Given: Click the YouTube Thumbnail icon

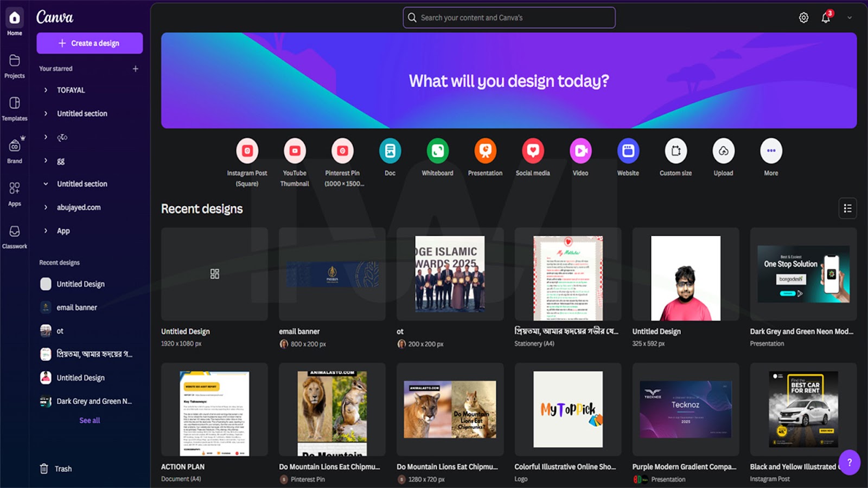Looking at the screenshot, I should pyautogui.click(x=295, y=151).
